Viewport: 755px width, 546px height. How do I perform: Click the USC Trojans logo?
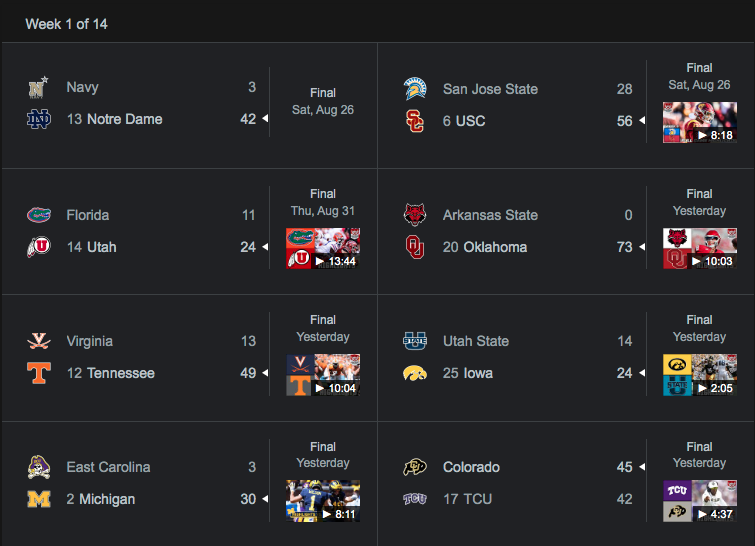click(x=415, y=121)
